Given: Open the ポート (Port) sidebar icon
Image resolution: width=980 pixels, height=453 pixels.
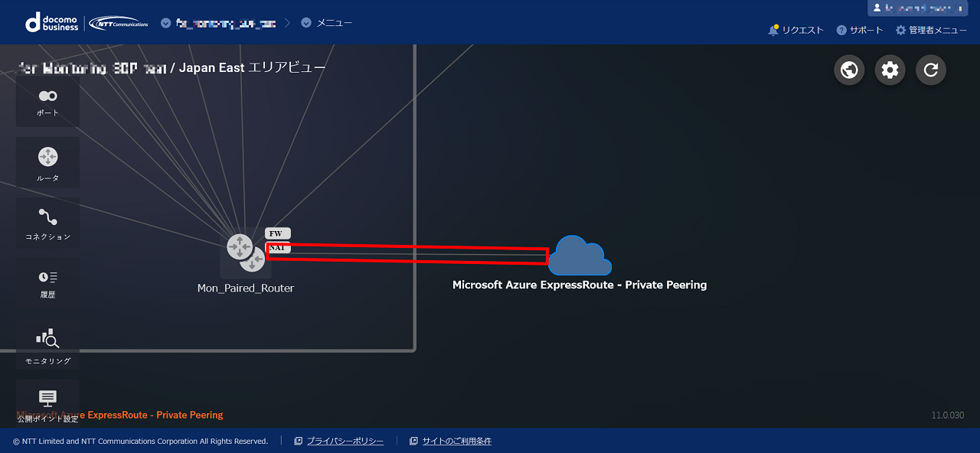Looking at the screenshot, I should point(47,102).
